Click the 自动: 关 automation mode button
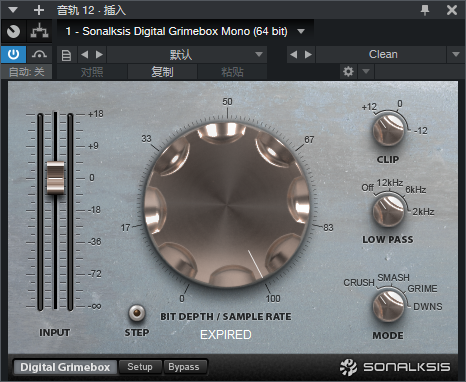The width and height of the screenshot is (466, 382). (27, 72)
